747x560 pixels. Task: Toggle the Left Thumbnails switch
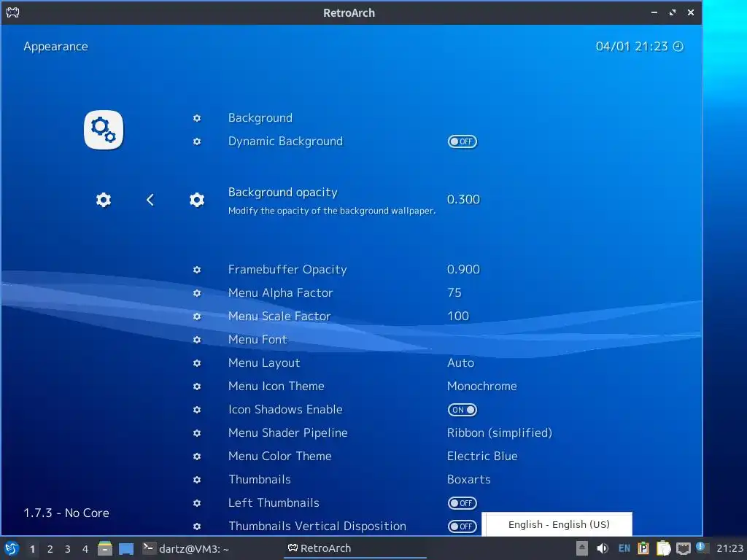[462, 503]
